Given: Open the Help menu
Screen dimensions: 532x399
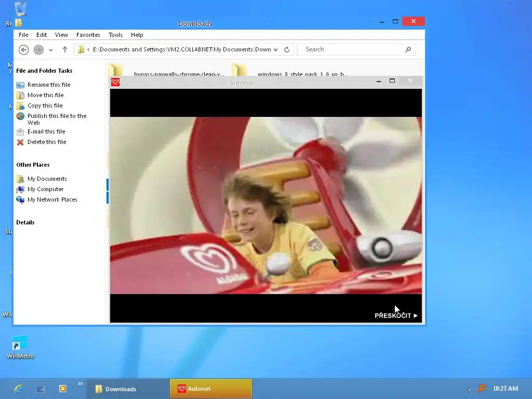Looking at the screenshot, I should 137,35.
